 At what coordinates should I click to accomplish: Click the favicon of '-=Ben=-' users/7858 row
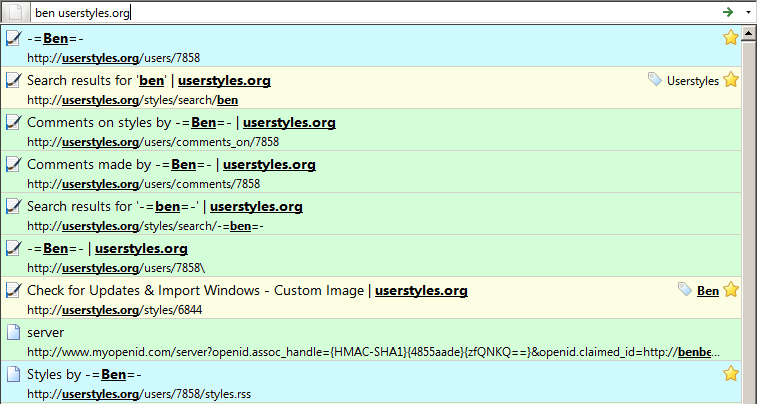[14, 38]
